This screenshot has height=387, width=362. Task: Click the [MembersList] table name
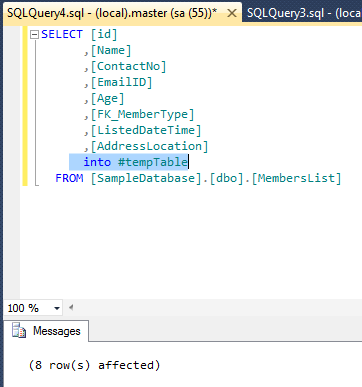point(296,178)
